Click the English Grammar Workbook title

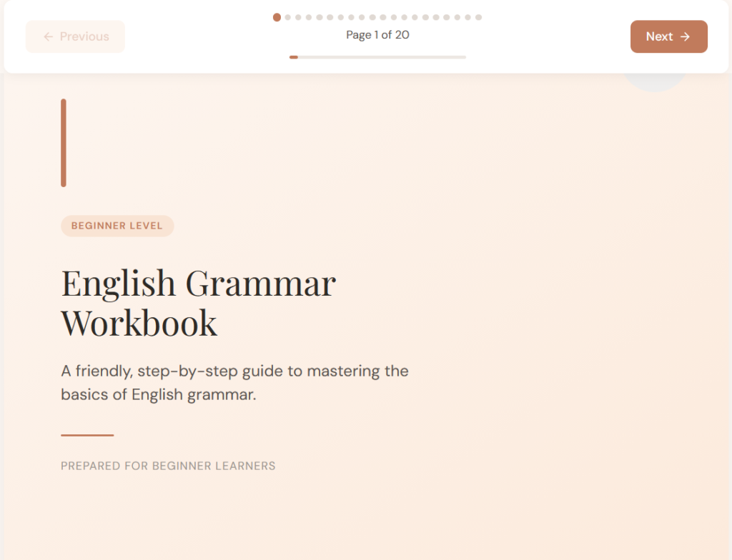198,303
